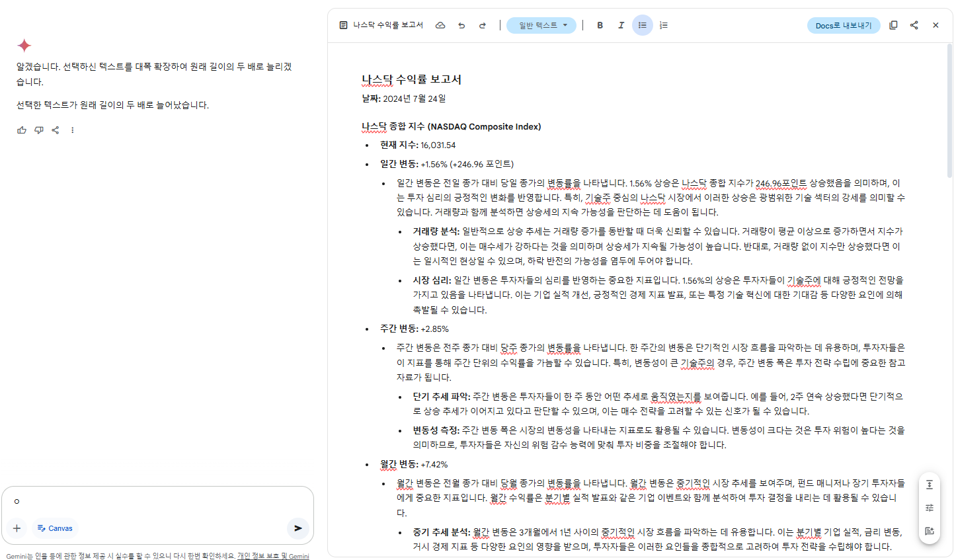The image size is (954, 560).
Task: Click chat line 선택한 텍스트가 원래 길이의
Action: pos(112,105)
